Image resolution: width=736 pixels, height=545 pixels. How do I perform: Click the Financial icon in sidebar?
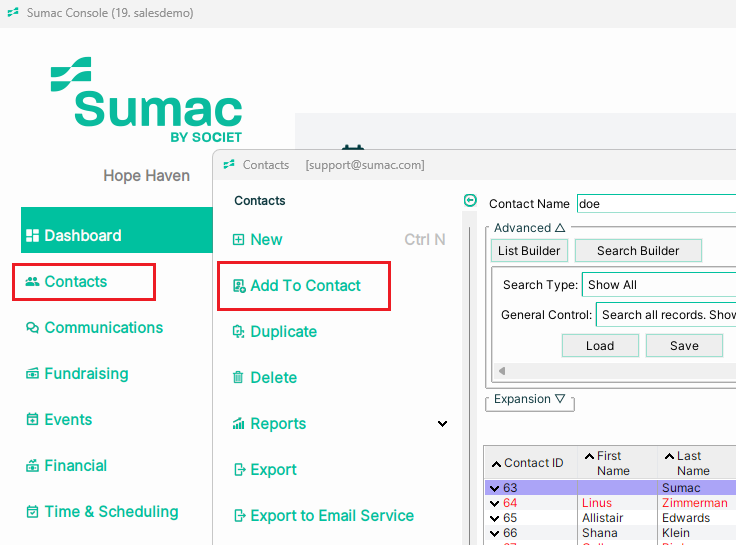click(32, 466)
